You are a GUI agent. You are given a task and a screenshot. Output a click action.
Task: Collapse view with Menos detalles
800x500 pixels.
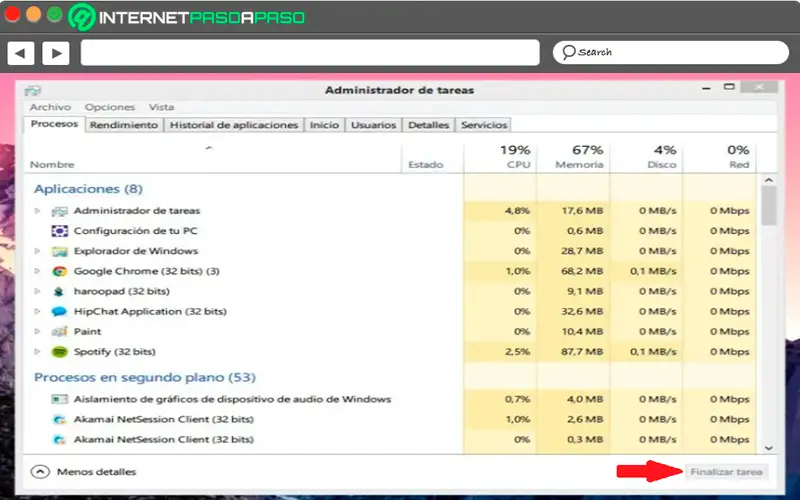coord(83,472)
